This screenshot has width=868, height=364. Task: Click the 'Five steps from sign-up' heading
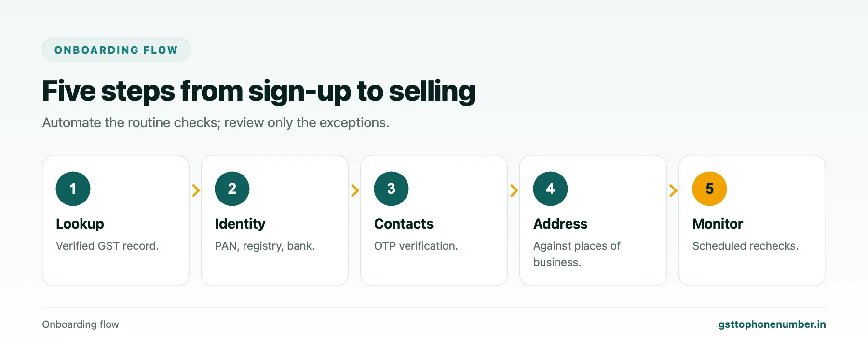(258, 91)
